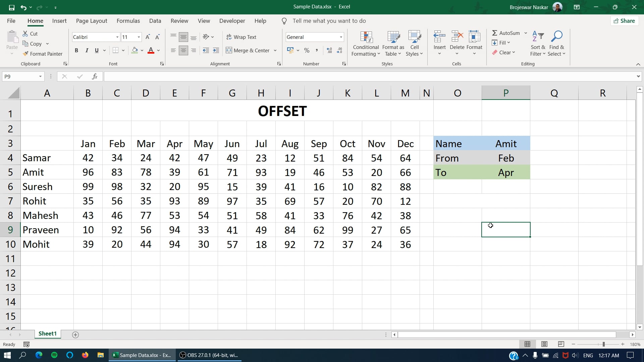Viewport: 644px width, 362px height.
Task: Expand the General number format dropdown
Action: tap(341, 37)
